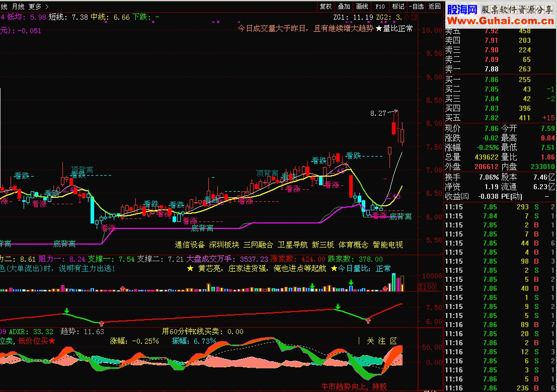Open the 智能电视 concept tag
The image size is (557, 392).
coord(388,245)
